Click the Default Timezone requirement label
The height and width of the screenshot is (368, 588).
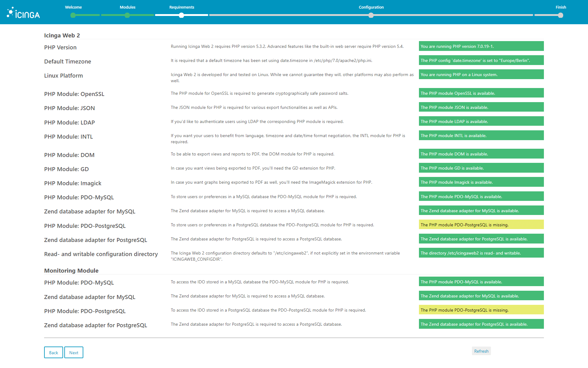tap(68, 61)
